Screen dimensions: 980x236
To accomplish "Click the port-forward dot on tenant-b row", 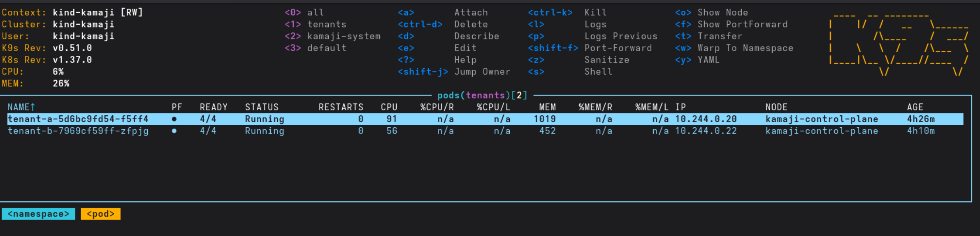I will [174, 131].
